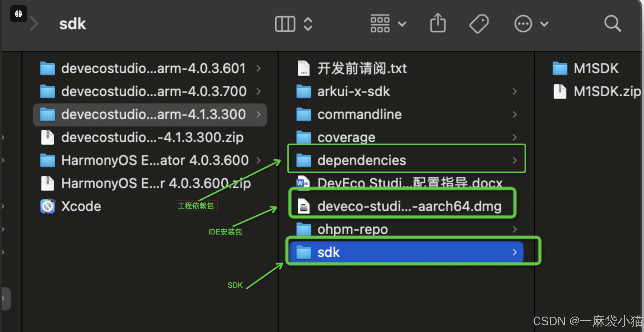
Task: Toggle view mode up-down stepper arrows
Action: (308, 24)
